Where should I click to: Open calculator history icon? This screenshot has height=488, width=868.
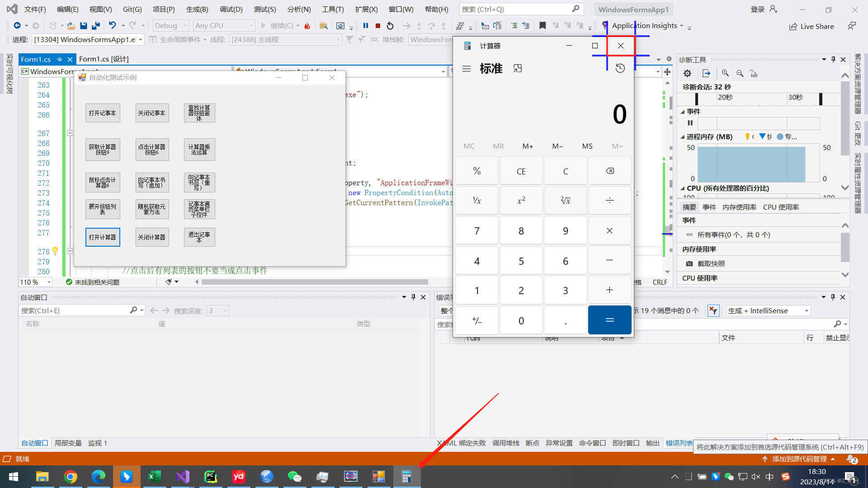[x=620, y=68]
